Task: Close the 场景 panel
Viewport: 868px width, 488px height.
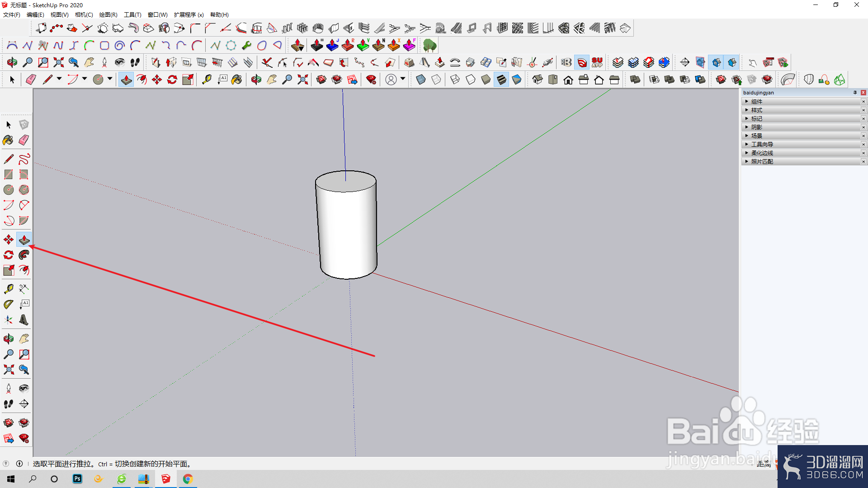Action: coord(863,136)
